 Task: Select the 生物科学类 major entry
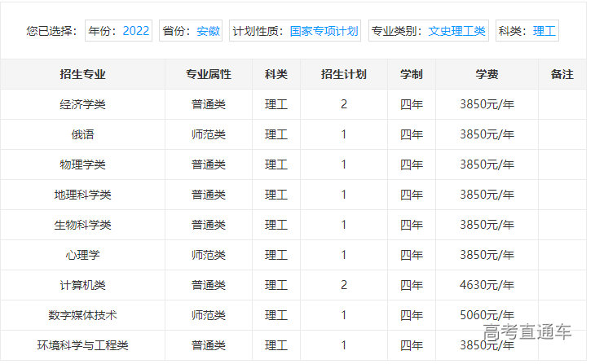[x=82, y=225]
